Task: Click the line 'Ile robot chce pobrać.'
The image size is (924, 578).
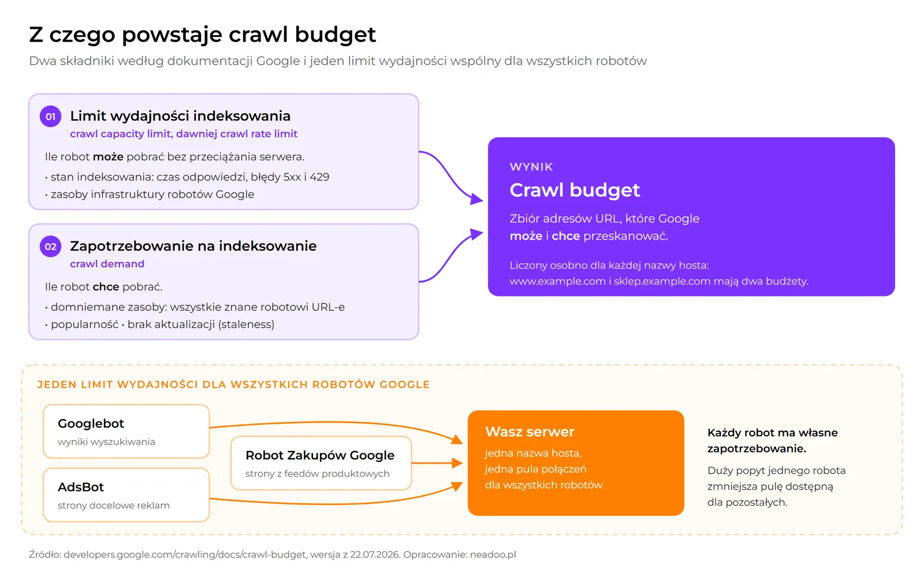Action: (x=103, y=287)
